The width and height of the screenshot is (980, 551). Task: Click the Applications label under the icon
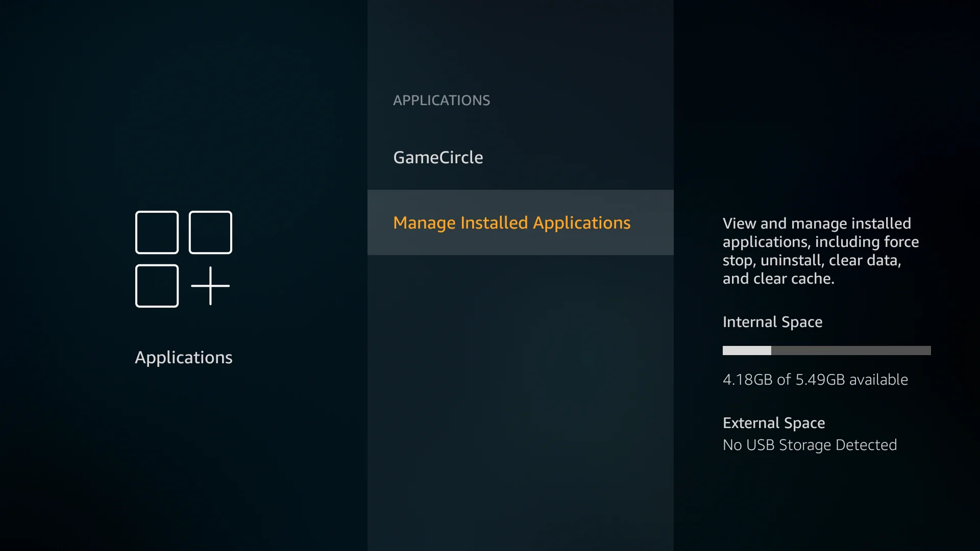(183, 357)
